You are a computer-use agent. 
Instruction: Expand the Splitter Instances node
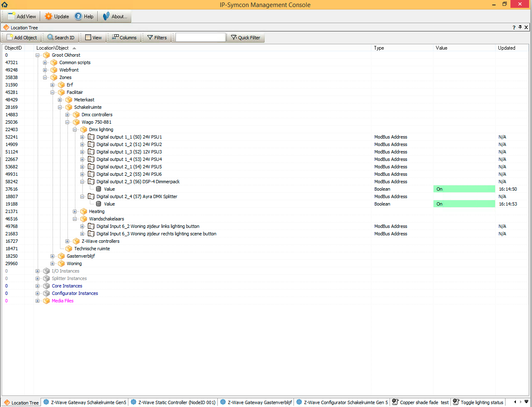(37, 279)
